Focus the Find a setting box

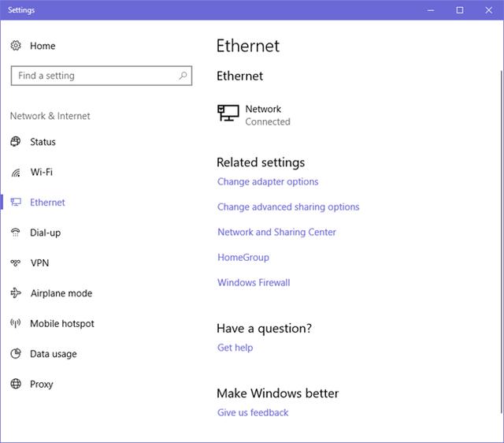point(102,76)
